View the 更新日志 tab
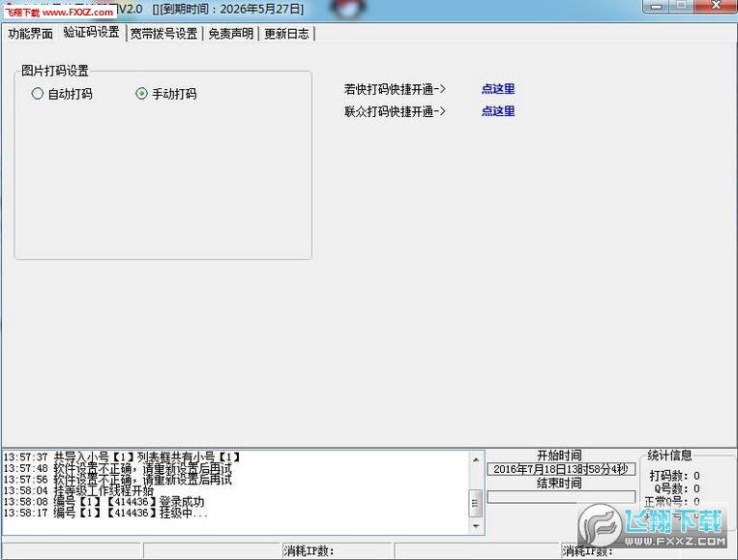Screen dimensions: 738x560 coord(286,34)
